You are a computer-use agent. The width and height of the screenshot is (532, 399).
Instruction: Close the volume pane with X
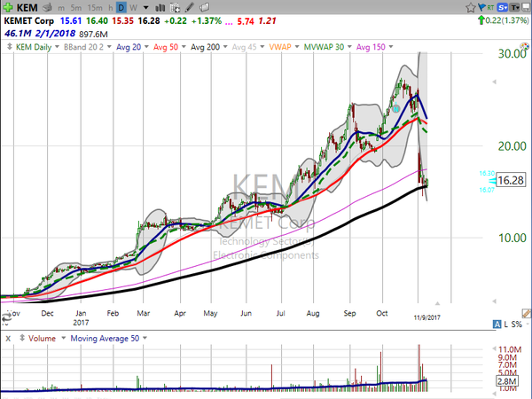pyautogui.click(x=8, y=339)
